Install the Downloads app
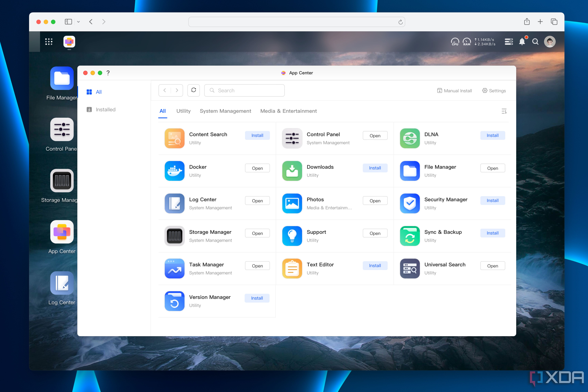This screenshot has width=588, height=392. [x=375, y=168]
